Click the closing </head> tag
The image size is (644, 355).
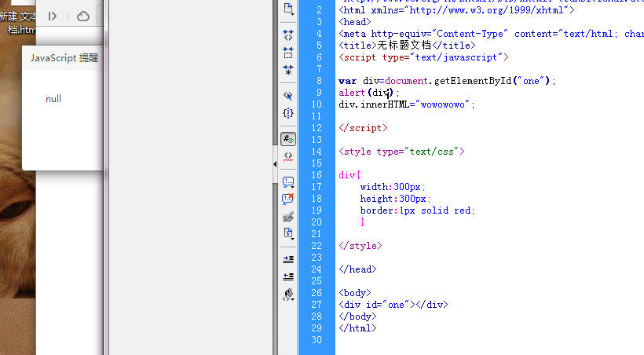(357, 269)
